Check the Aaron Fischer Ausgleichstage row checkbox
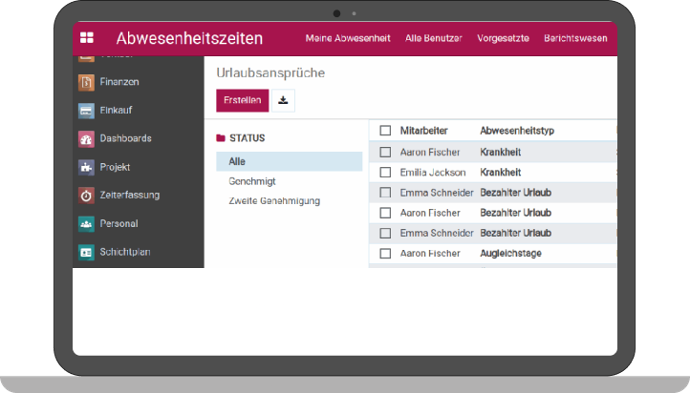 [x=385, y=253]
